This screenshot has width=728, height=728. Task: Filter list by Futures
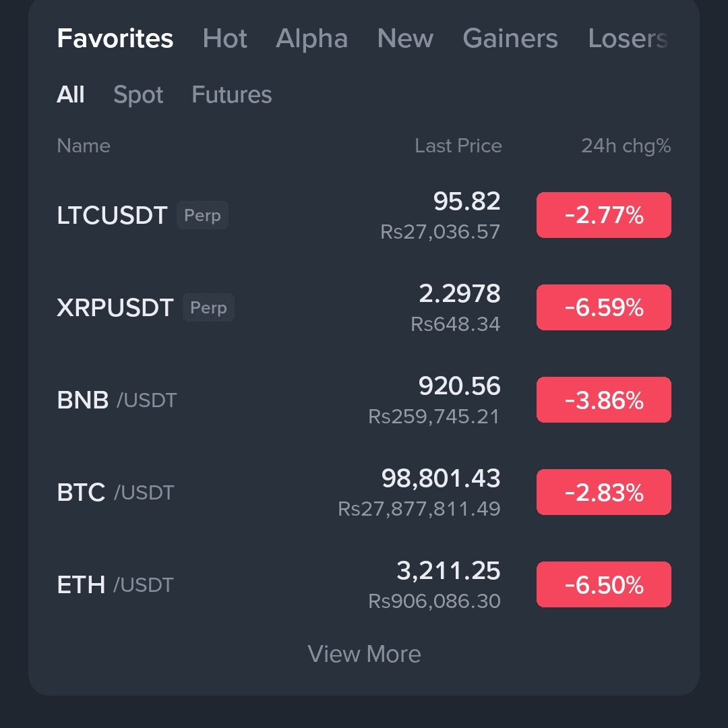pos(231,95)
